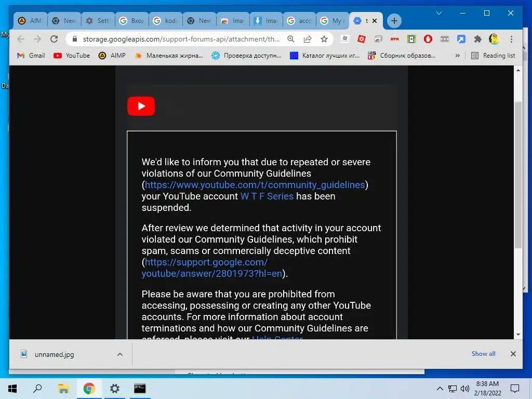This screenshot has width=532, height=399.
Task: Open the support.google.com answer link
Action: tap(212, 268)
